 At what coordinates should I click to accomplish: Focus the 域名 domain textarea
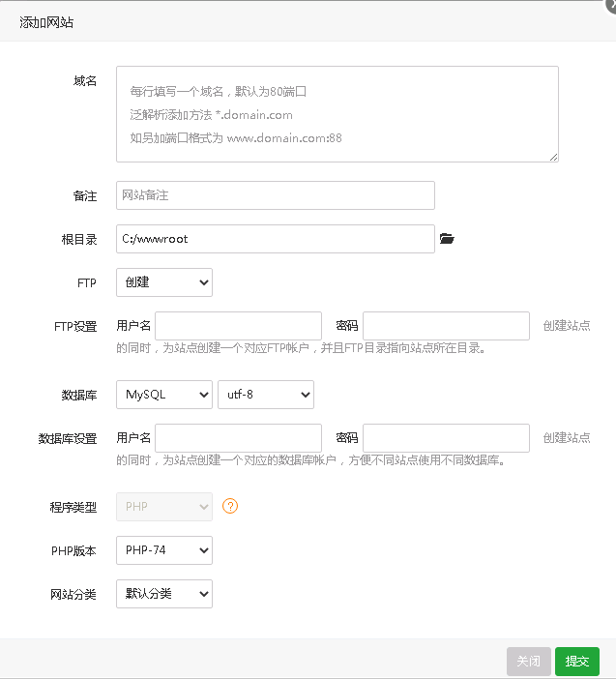coord(337,114)
